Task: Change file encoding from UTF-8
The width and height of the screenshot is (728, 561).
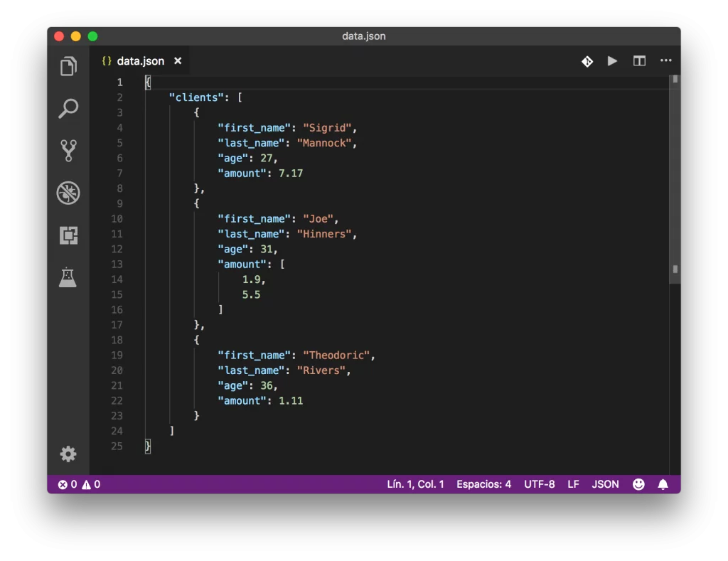Action: pyautogui.click(x=539, y=484)
